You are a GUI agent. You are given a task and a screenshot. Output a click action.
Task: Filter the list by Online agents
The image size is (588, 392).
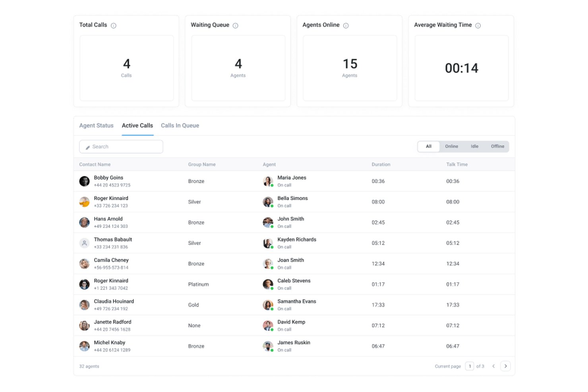pos(451,147)
